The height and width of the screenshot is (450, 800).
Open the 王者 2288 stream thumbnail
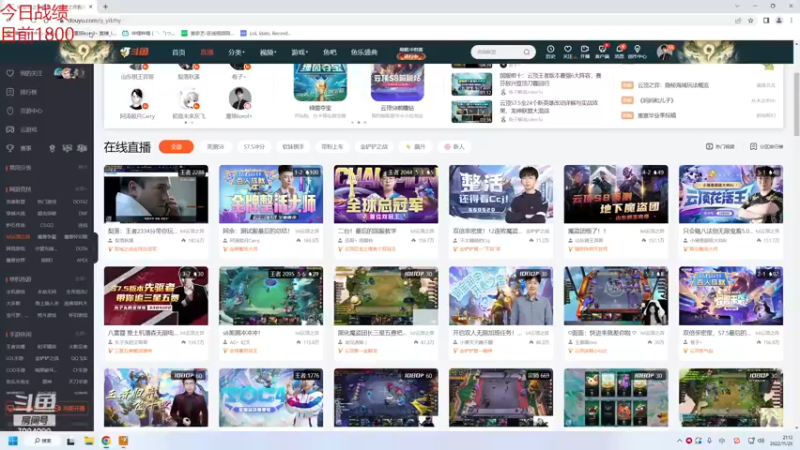(156, 194)
